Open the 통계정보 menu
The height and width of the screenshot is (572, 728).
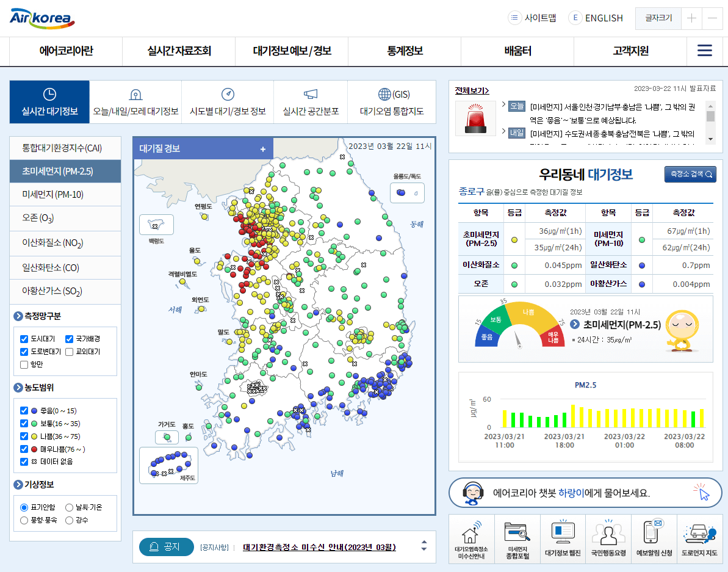[x=405, y=51]
